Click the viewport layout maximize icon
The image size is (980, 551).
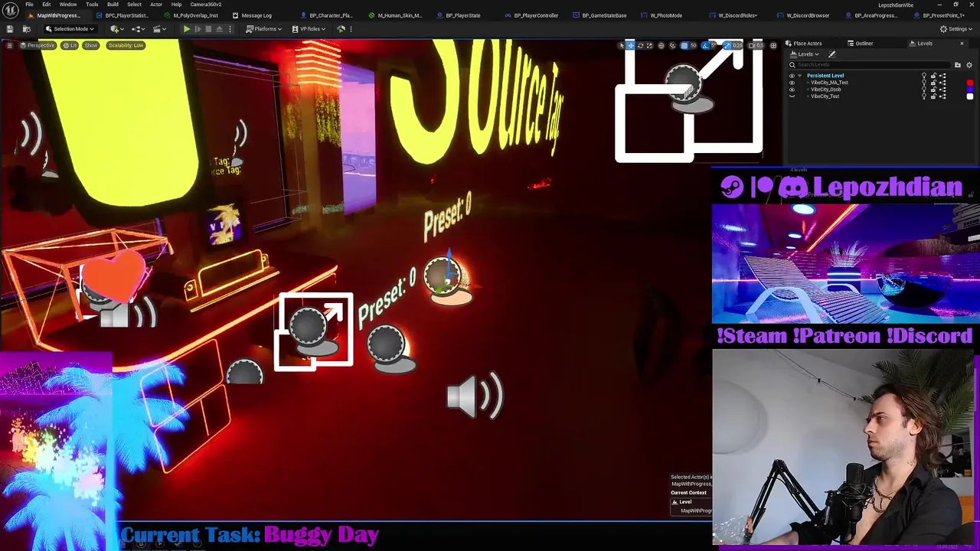(773, 45)
